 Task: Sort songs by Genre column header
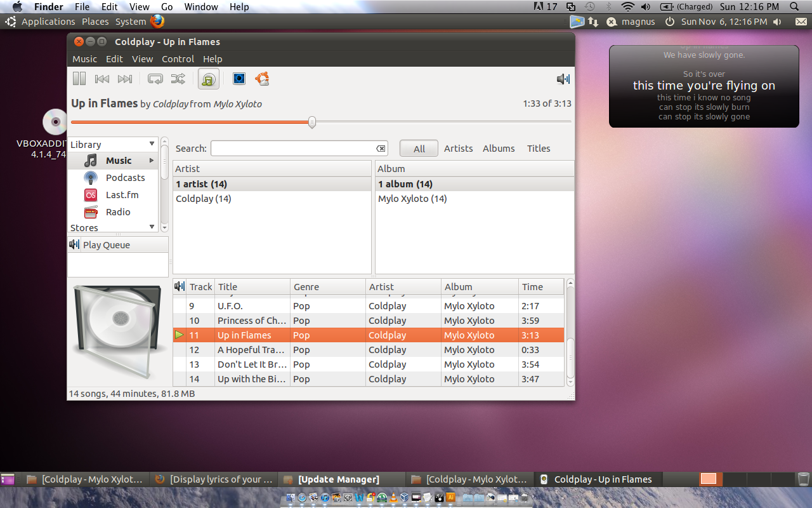pos(328,287)
